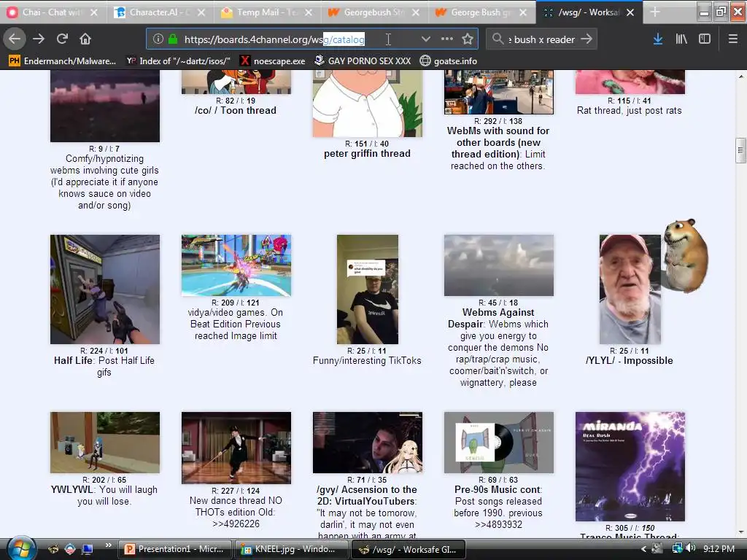This screenshot has width=747, height=560.
Task: Close the Character.AI tab
Action: [x=201, y=12]
